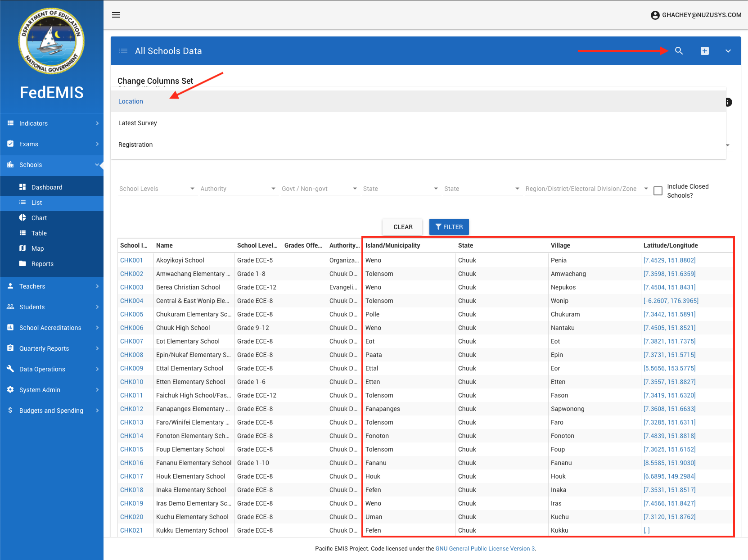Select Latest Survey column set
Screen dimensions: 748x560
(x=138, y=123)
